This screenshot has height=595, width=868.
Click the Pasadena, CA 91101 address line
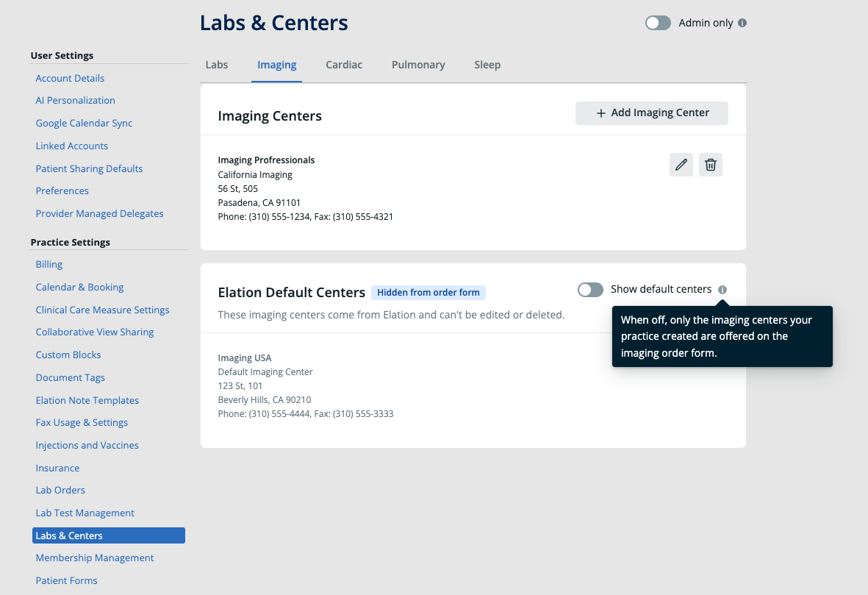(x=259, y=202)
